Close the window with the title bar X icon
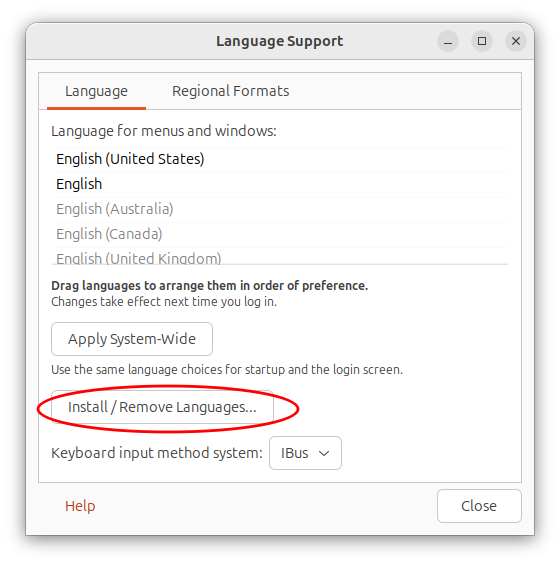Viewport: 560px width, 564px height. pos(516,41)
